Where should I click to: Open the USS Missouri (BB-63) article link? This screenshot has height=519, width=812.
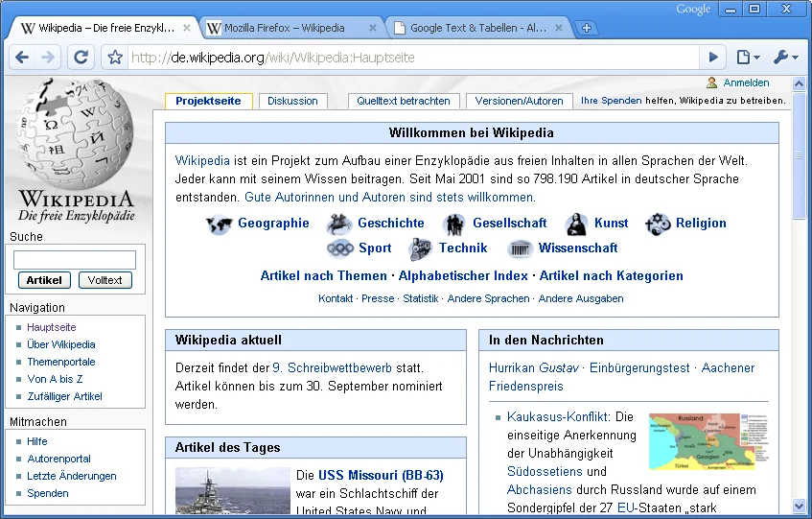(381, 475)
